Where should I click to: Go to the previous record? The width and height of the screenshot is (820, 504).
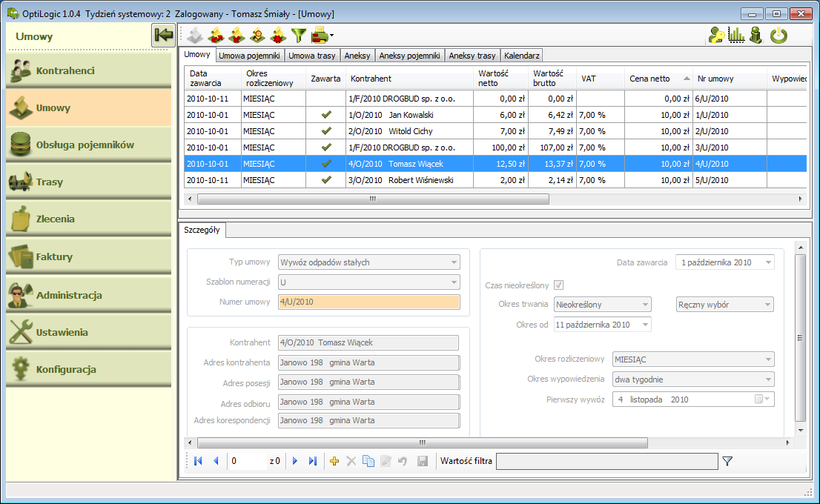coord(216,460)
